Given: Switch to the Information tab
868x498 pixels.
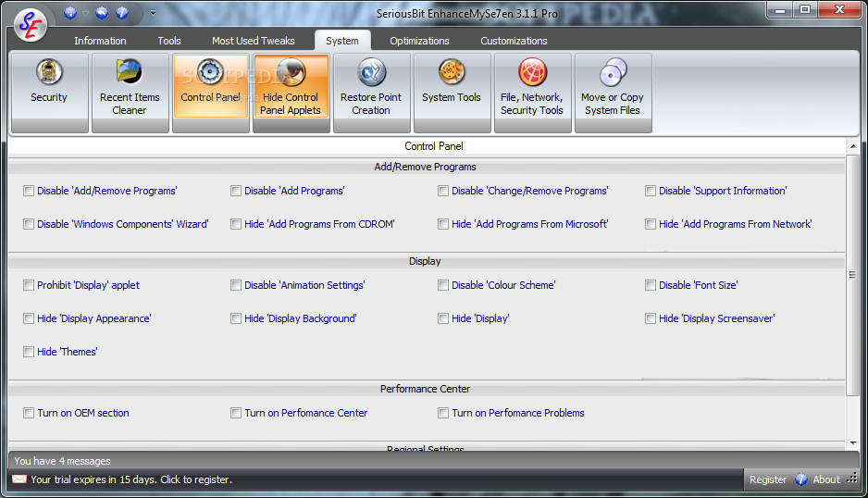Looking at the screenshot, I should click(100, 41).
